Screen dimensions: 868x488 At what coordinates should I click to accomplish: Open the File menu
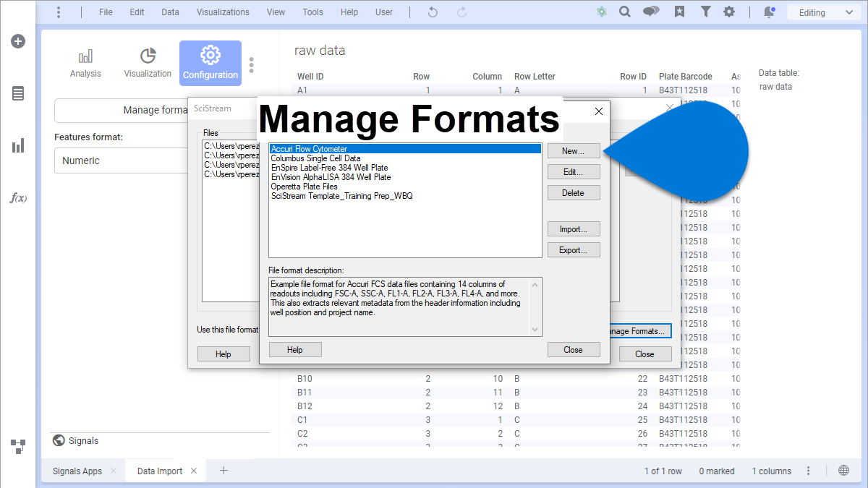106,12
